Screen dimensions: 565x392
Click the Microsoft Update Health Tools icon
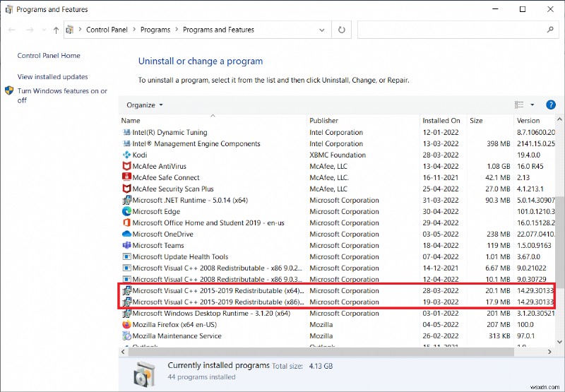click(126, 256)
